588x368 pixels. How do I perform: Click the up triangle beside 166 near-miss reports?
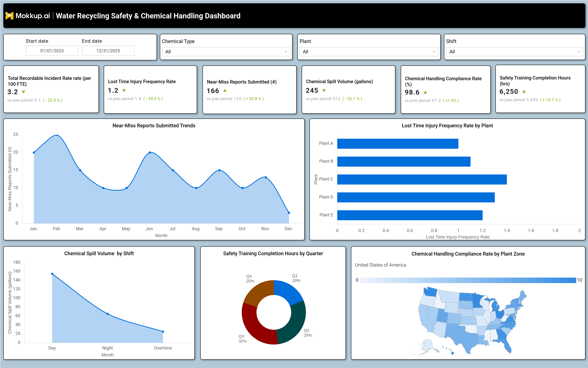225,90
